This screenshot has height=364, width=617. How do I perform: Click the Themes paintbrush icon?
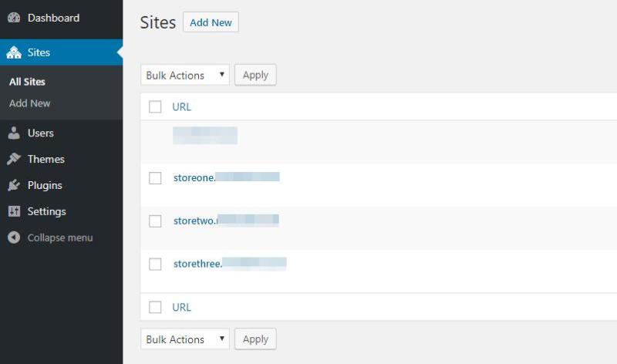pos(13,160)
